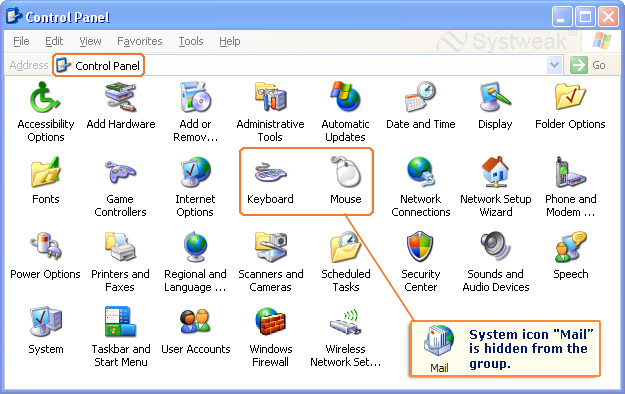Open the Internet Options icon
This screenshot has height=394, width=625.
coord(195,172)
